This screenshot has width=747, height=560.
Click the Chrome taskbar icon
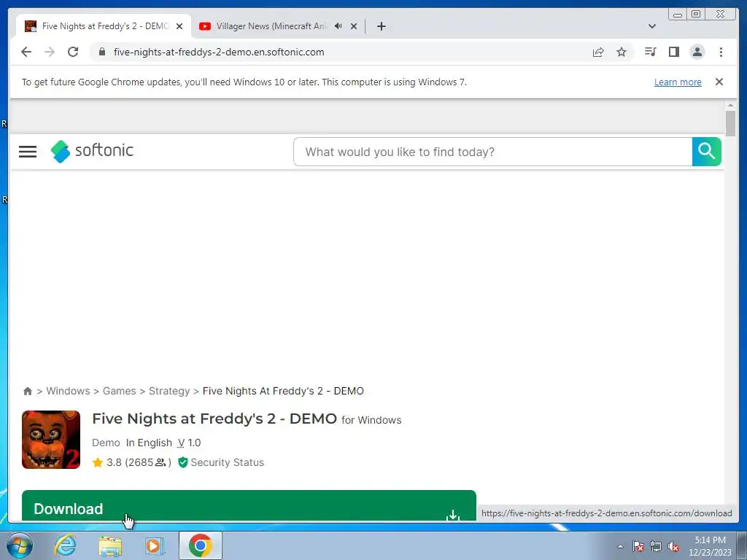(x=201, y=545)
